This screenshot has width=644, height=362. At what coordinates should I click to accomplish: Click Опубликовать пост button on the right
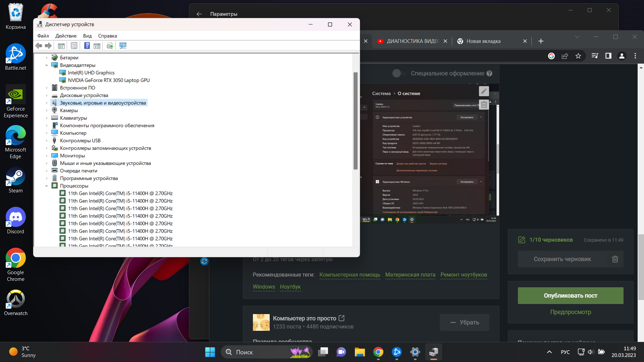[x=571, y=295]
